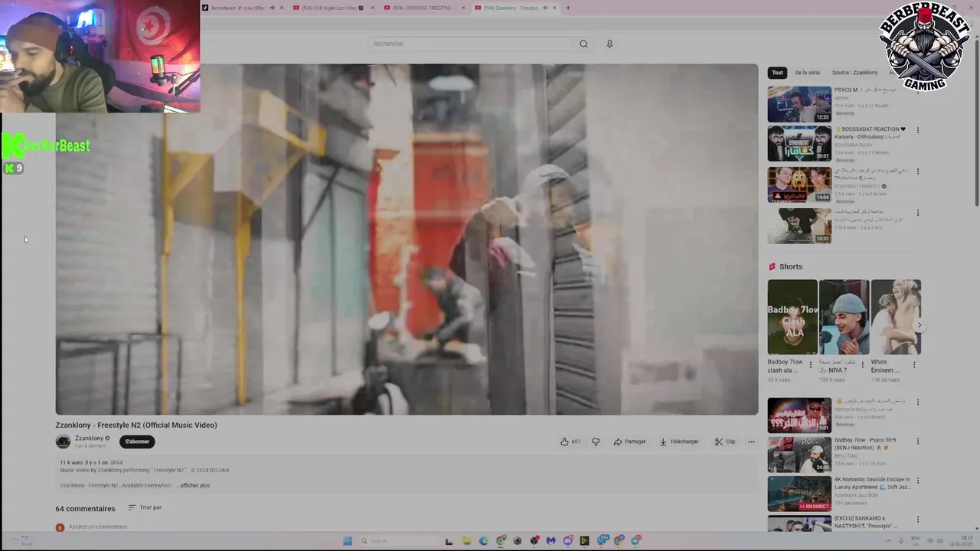Image resolution: width=980 pixels, height=551 pixels.
Task: Select the Source : Zzanklony chip
Action: pyautogui.click(x=854, y=73)
